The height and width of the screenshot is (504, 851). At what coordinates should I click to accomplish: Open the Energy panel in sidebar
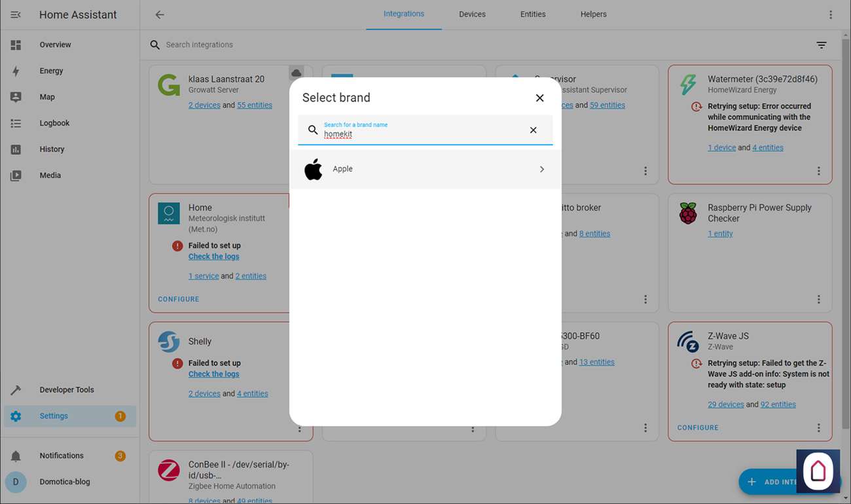click(x=70, y=71)
